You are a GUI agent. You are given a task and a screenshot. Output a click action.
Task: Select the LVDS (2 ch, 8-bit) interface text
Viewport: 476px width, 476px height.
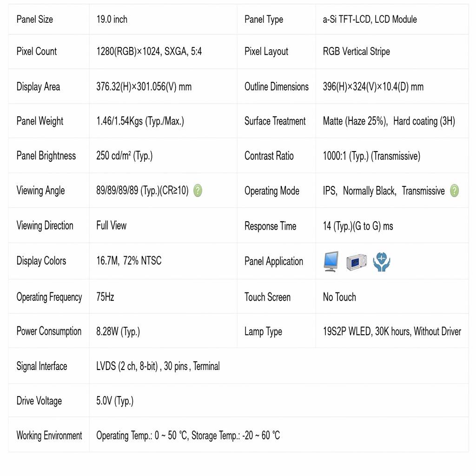click(127, 366)
